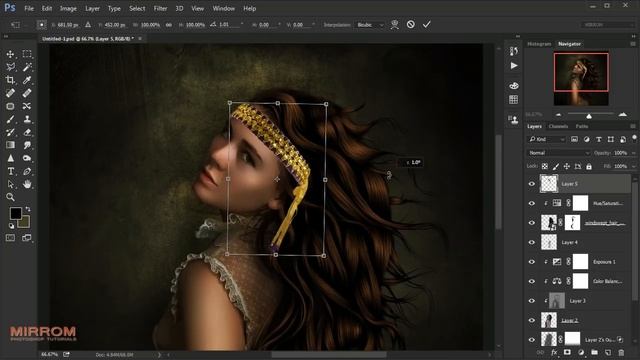Open the History panel icon
Viewport: 640px width, 360px height.
[514, 51]
